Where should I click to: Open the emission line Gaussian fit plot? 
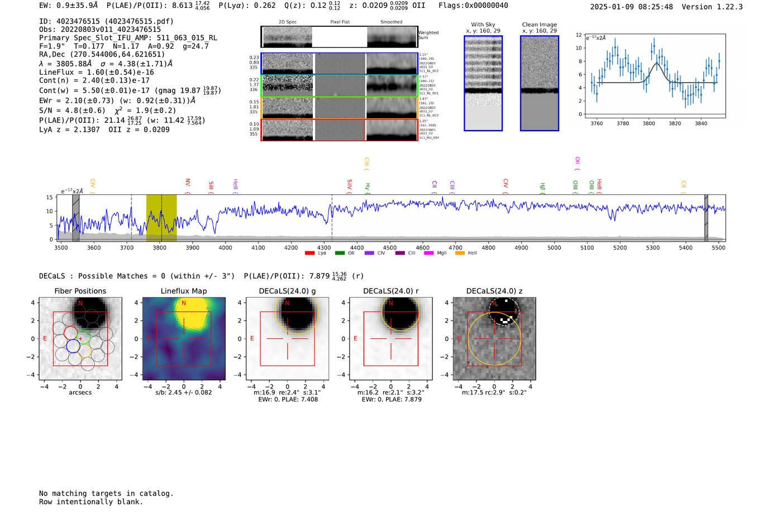click(x=655, y=76)
